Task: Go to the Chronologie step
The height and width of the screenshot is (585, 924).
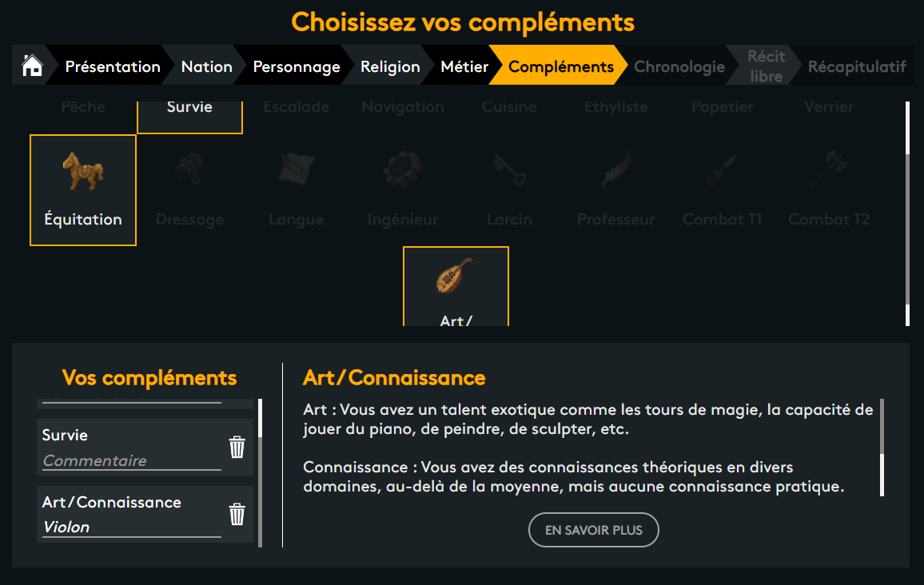Action: pyautogui.click(x=679, y=66)
